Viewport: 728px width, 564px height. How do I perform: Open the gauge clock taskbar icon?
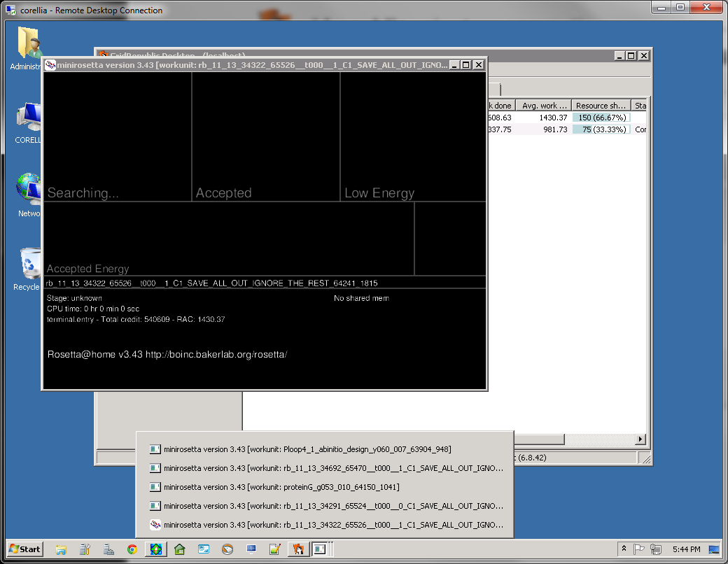coord(227,549)
